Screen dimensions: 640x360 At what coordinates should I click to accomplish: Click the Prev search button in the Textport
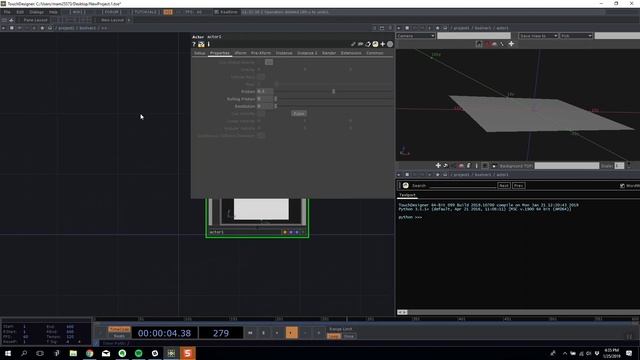click(518, 185)
